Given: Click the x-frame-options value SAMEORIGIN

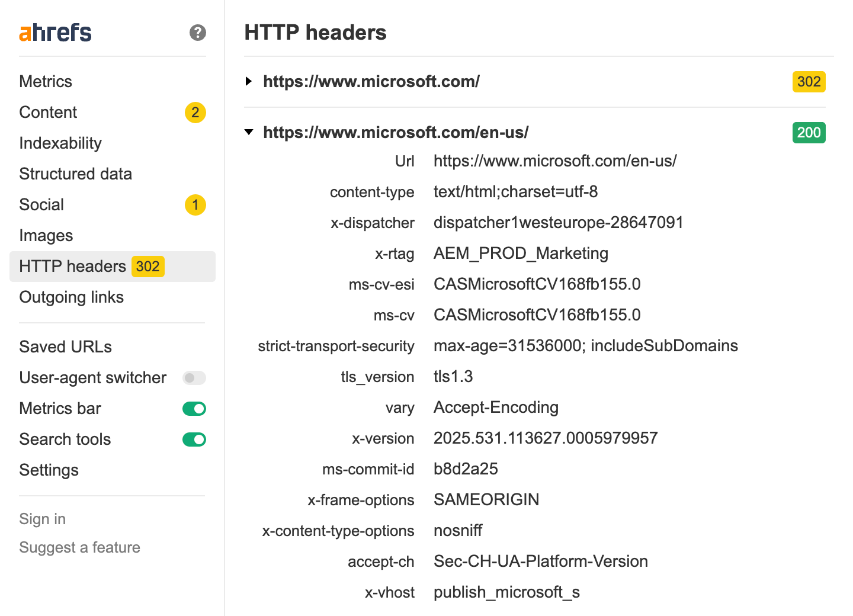Looking at the screenshot, I should click(x=486, y=500).
